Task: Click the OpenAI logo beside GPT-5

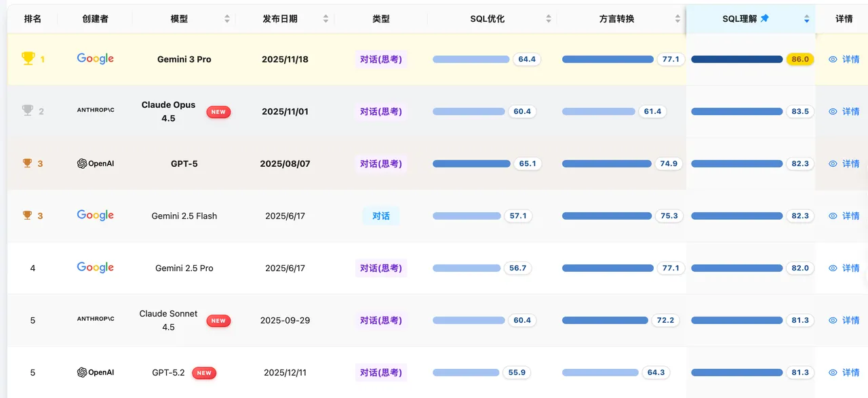Action: [94, 163]
